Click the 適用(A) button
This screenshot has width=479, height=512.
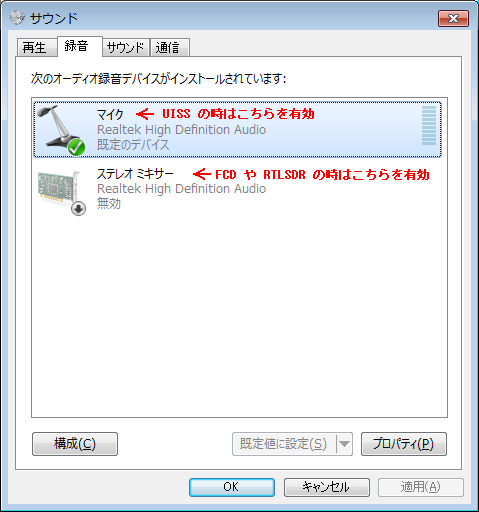pyautogui.click(x=421, y=487)
